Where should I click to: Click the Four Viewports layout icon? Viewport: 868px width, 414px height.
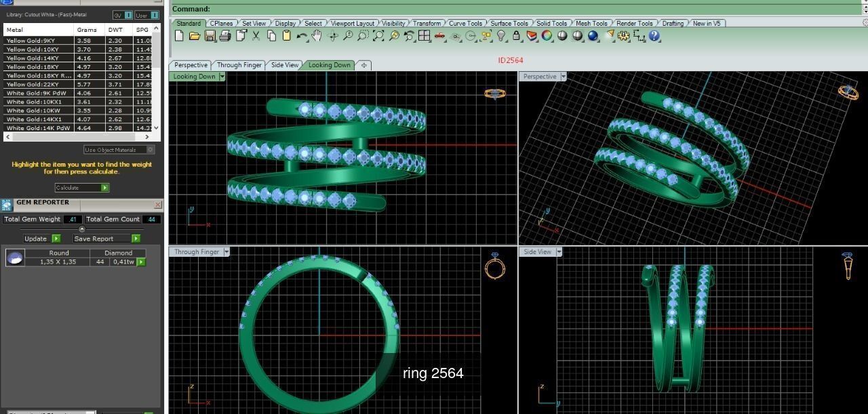[x=424, y=35]
